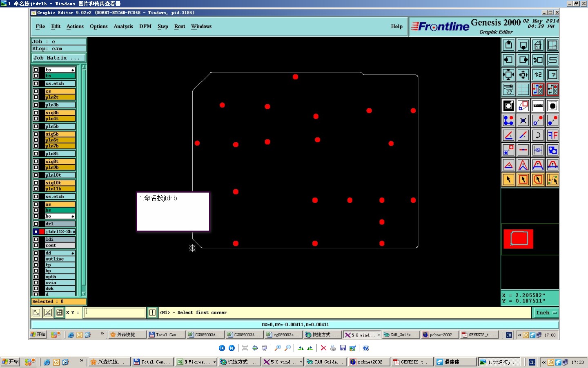Click the pan down view icon
588x368 pixels.
click(x=523, y=45)
